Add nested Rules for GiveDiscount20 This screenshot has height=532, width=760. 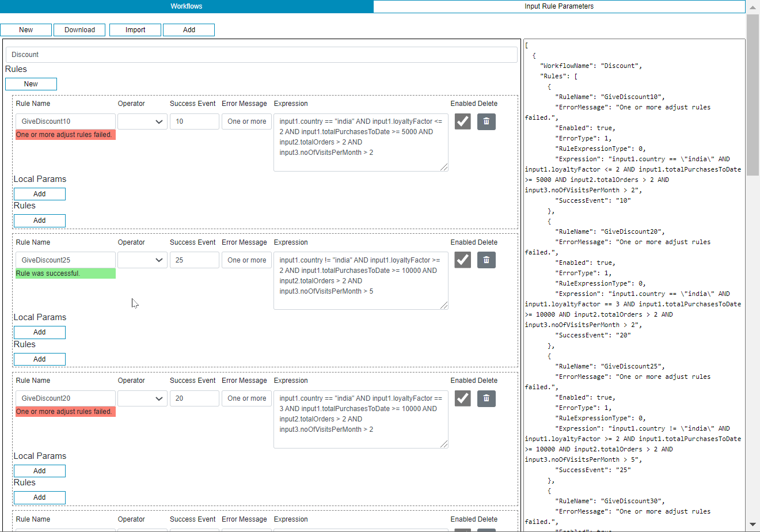click(x=40, y=497)
